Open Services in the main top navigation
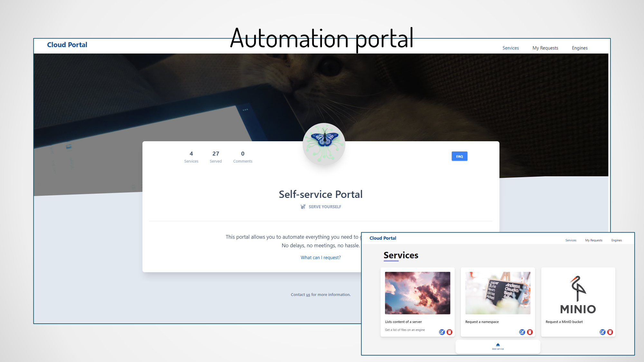The image size is (644, 362). pyautogui.click(x=510, y=48)
